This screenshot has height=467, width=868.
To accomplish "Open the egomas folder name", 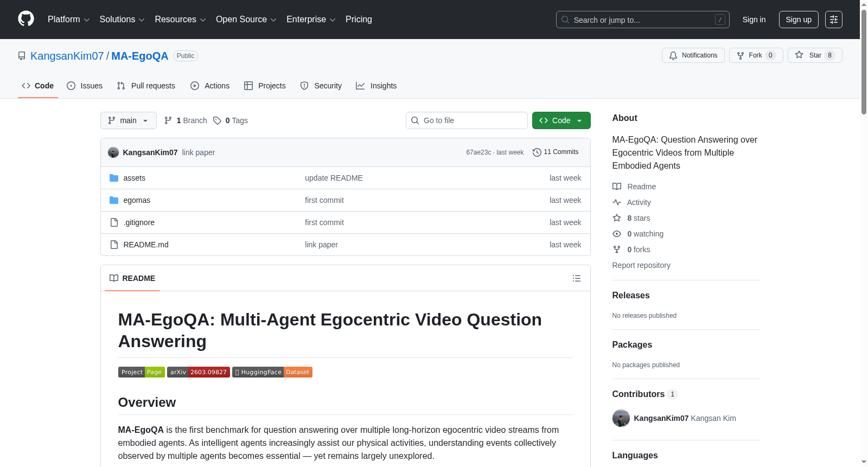I will tap(137, 200).
